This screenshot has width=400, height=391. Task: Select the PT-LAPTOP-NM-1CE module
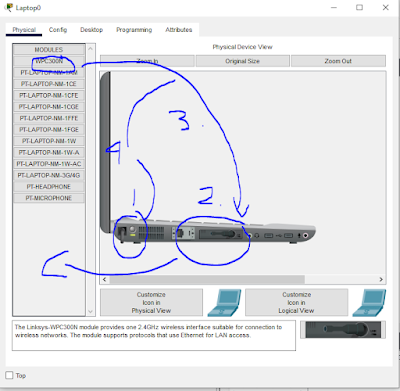click(x=49, y=84)
